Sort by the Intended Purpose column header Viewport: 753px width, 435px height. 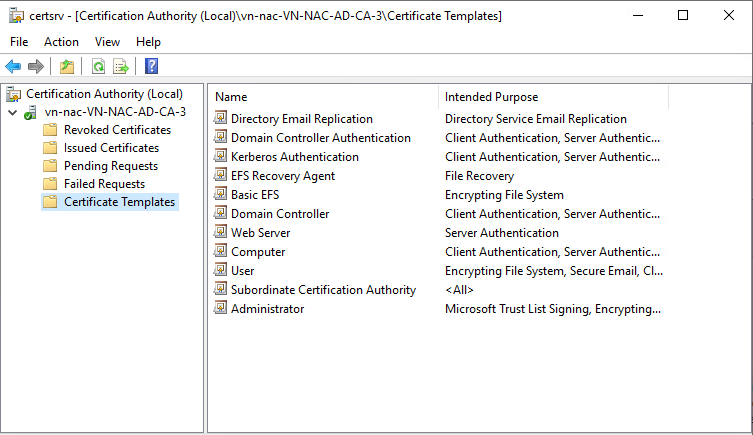pos(553,97)
